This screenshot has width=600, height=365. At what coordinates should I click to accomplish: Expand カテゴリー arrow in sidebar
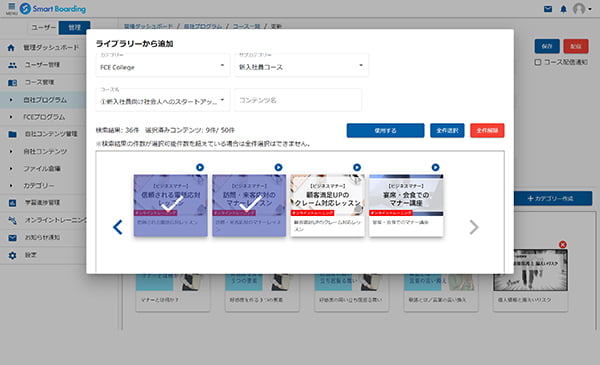click(x=11, y=186)
